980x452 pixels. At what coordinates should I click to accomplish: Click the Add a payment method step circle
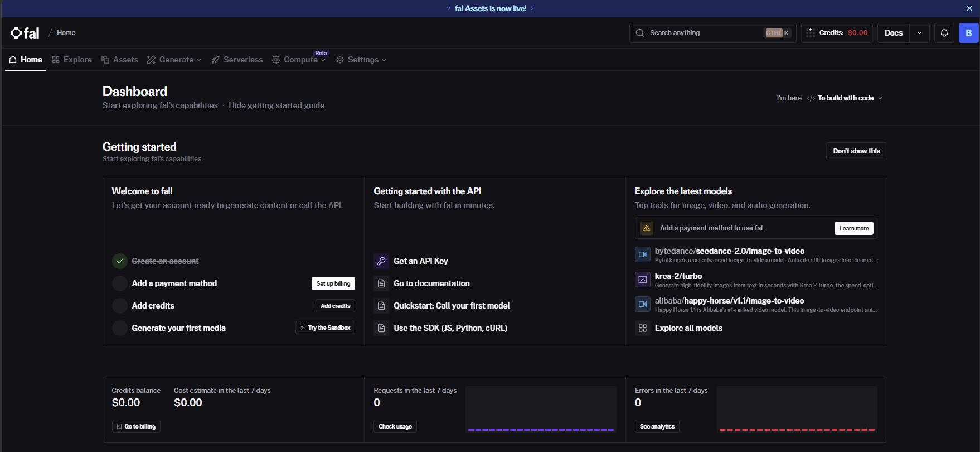(x=120, y=283)
